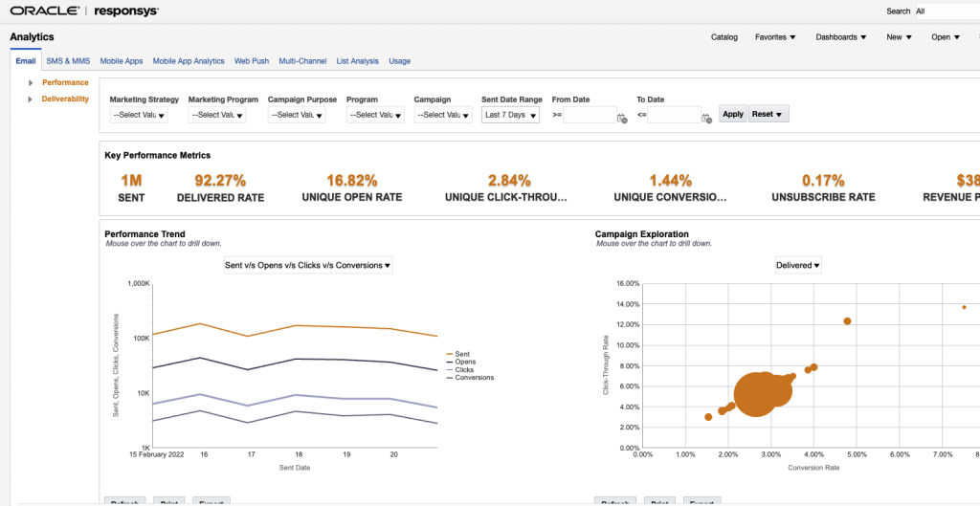
Task: Open the To Date calendar picker icon
Action: click(x=706, y=118)
